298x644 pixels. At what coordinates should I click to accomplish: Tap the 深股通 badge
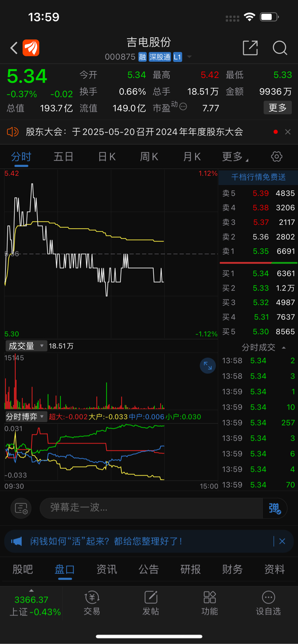160,57
